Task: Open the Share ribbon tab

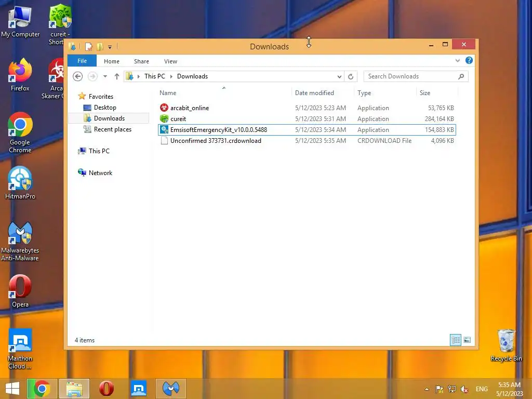Action: [x=141, y=61]
